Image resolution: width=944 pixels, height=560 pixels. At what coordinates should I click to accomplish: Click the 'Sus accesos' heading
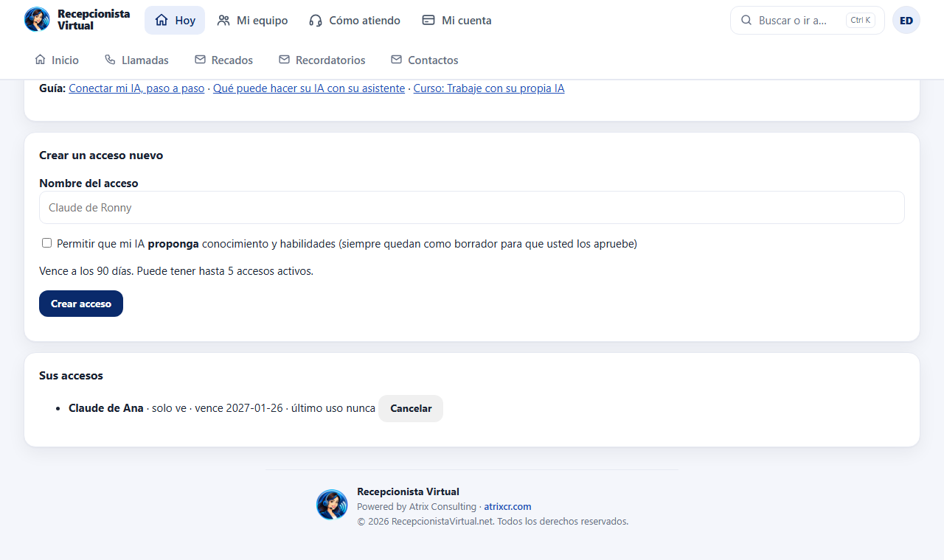tap(71, 376)
